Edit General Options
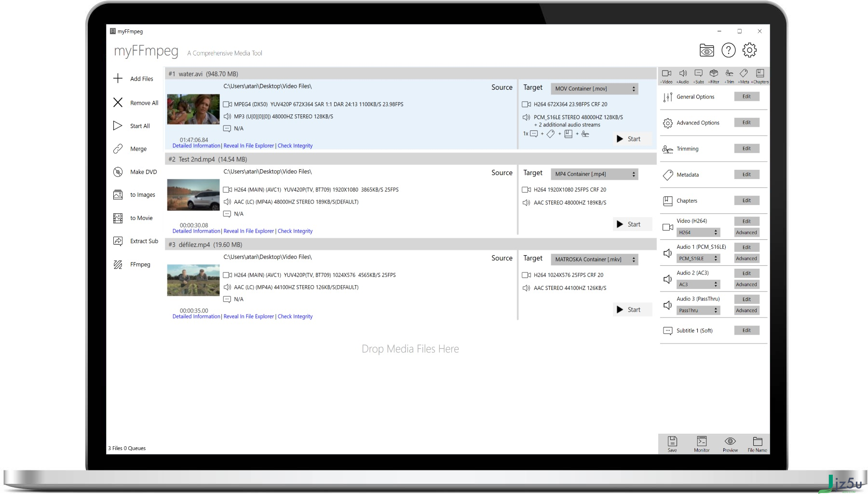The width and height of the screenshot is (868, 494). (746, 96)
